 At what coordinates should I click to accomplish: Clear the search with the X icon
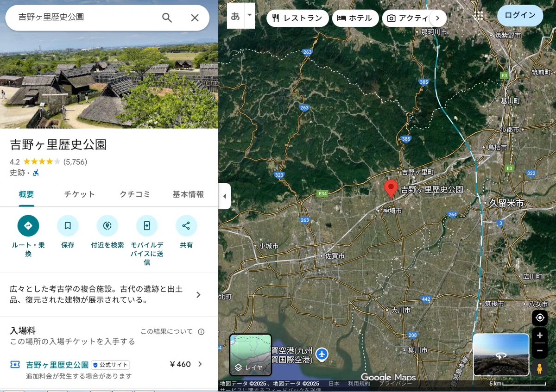coord(195,18)
